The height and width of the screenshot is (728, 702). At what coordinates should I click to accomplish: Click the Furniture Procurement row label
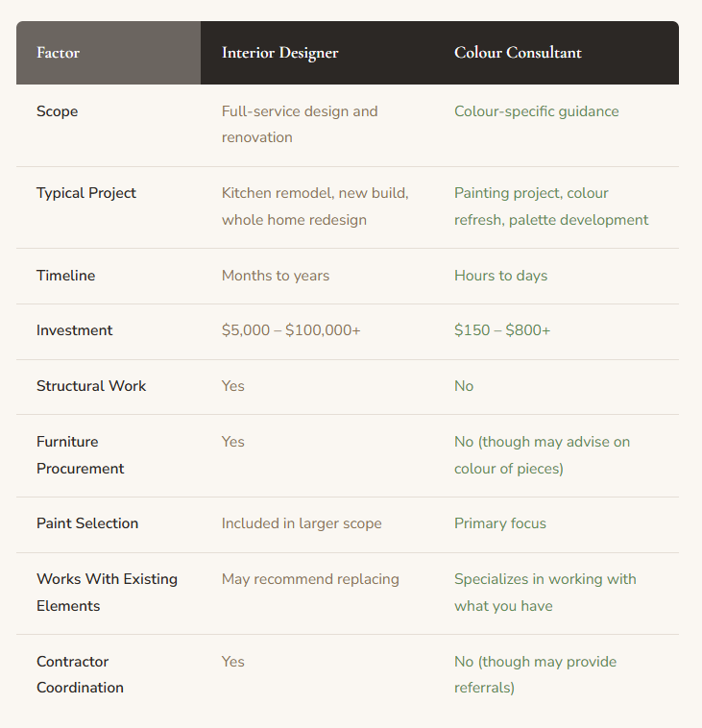coord(81,455)
